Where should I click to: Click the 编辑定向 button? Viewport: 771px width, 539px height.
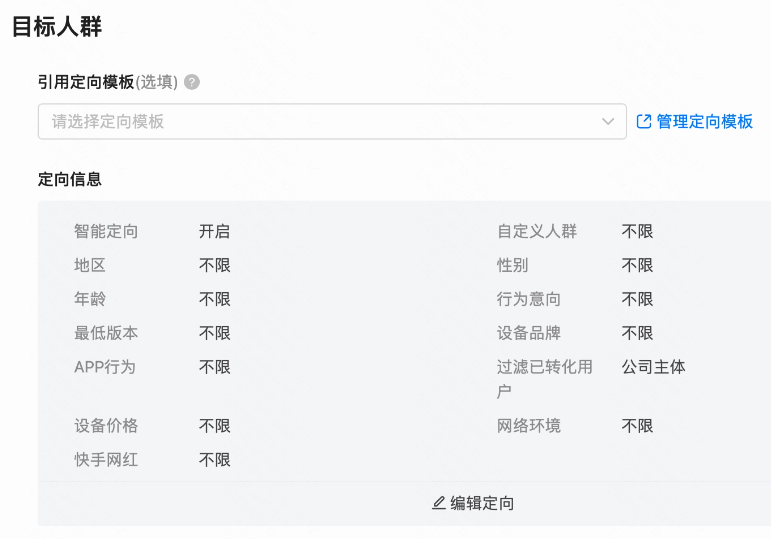click(x=473, y=503)
